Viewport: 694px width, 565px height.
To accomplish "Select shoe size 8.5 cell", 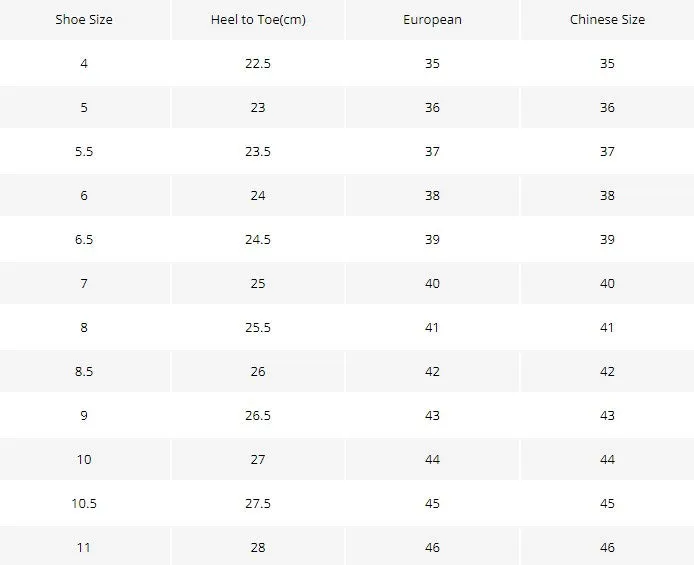I will point(84,371).
